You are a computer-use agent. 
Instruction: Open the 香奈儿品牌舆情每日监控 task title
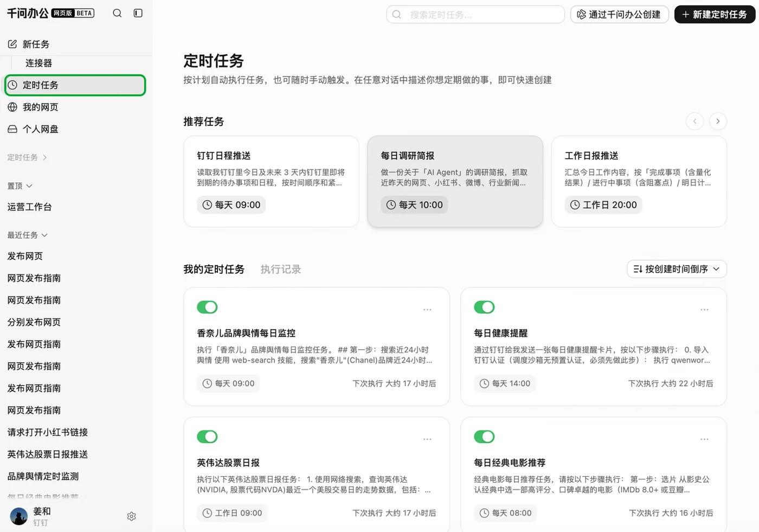pyautogui.click(x=246, y=333)
